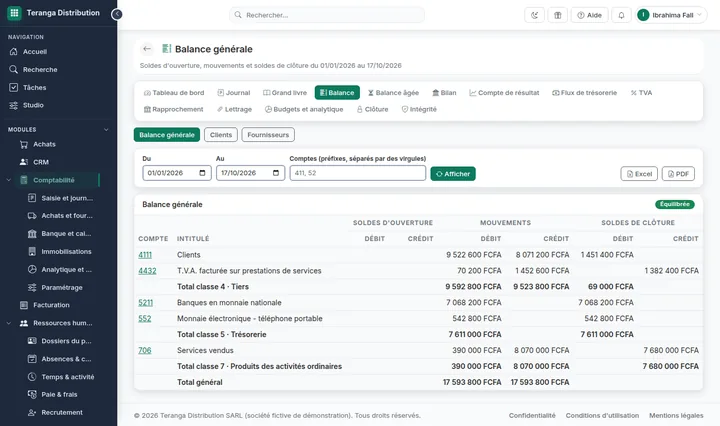
Task: Select the Clients balance sub-tab
Action: [221, 135]
